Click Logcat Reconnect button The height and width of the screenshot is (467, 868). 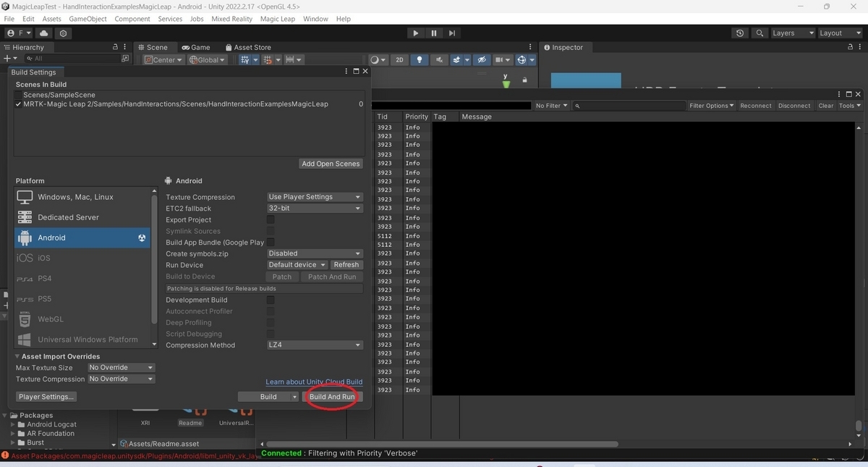coord(756,106)
